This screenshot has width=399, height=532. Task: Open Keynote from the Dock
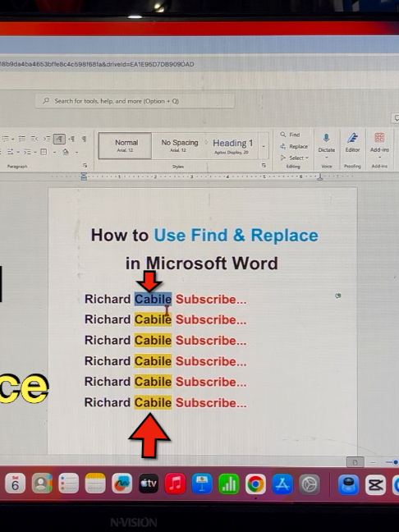(202, 484)
